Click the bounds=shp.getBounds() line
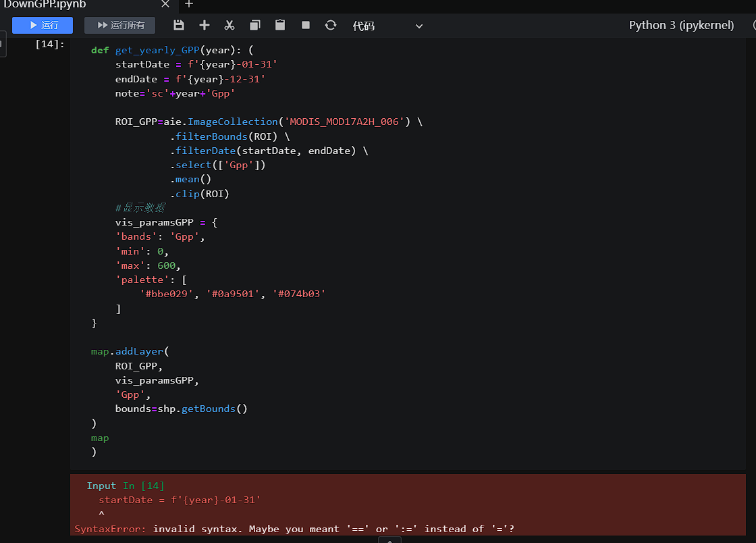 pos(182,409)
